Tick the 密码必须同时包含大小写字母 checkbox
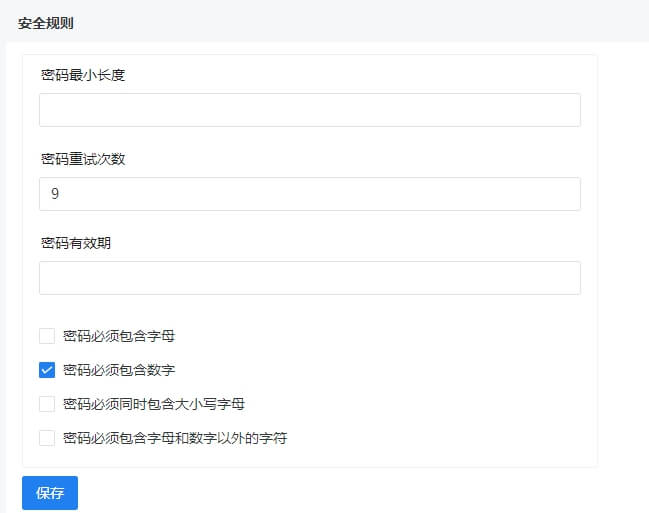Viewport: 649px width, 513px height. tap(47, 404)
